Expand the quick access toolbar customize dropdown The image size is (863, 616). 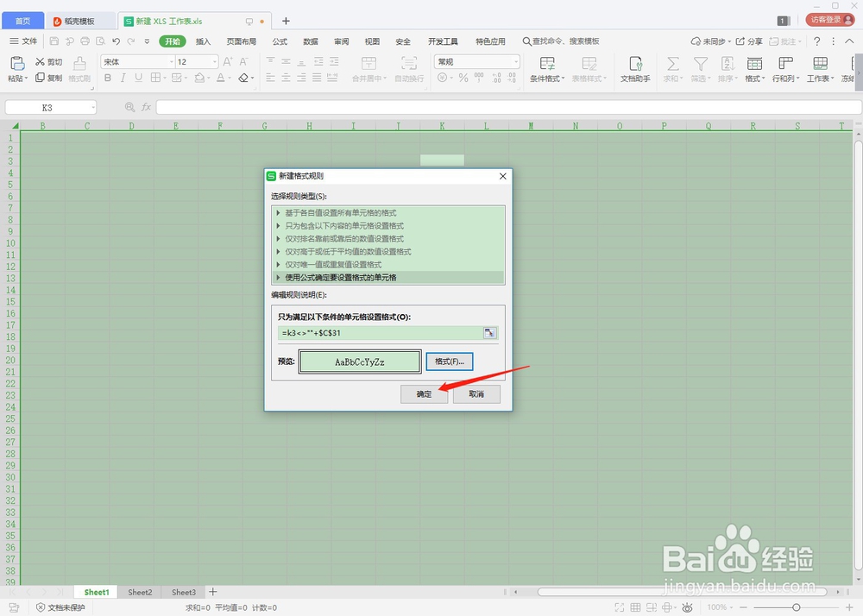147,41
